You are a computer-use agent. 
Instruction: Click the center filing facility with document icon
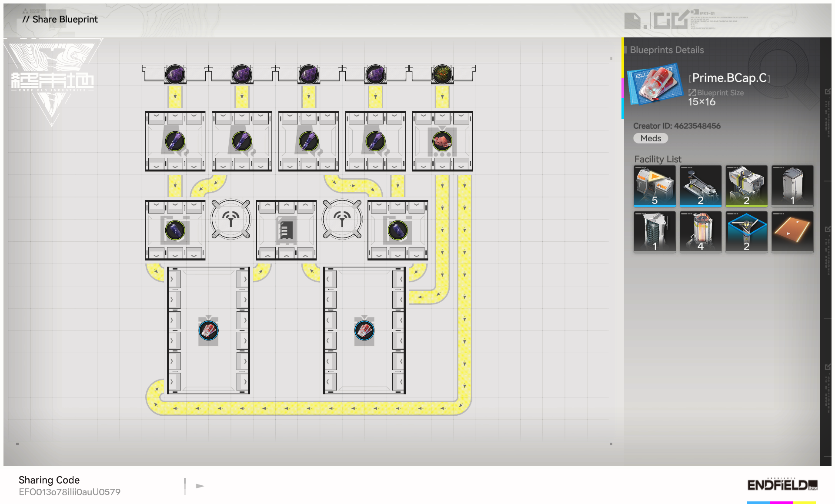(x=286, y=230)
